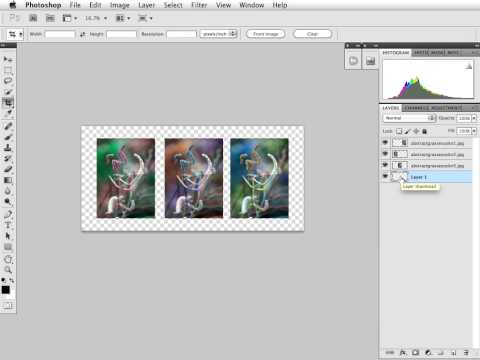Select the Type tool
The image size is (480, 360).
click(x=8, y=225)
